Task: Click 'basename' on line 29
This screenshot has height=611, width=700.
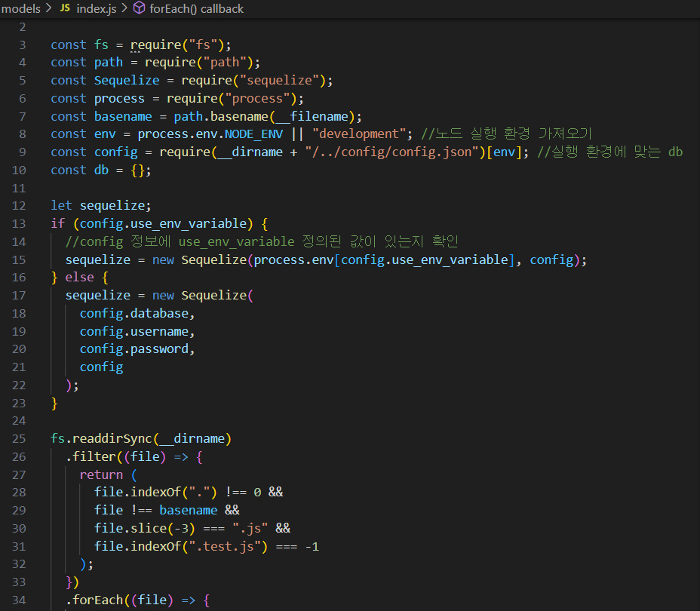Action: [x=189, y=510]
